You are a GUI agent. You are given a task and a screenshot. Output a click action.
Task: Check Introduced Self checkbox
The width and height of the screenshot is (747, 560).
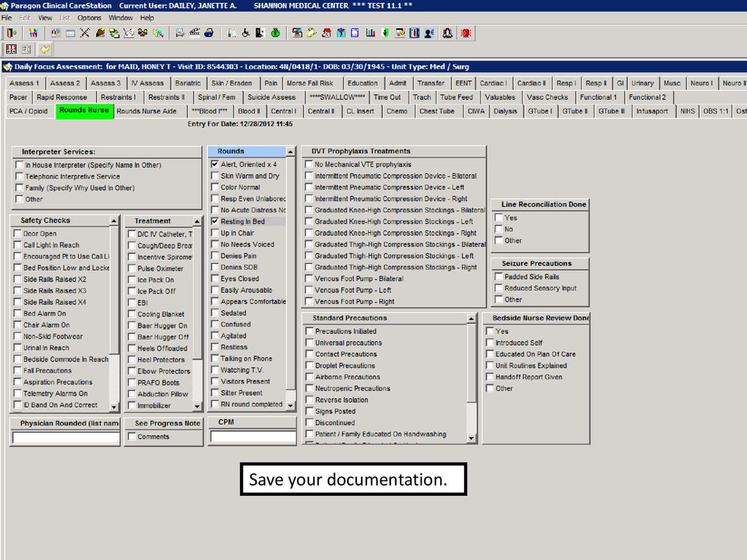pos(489,343)
